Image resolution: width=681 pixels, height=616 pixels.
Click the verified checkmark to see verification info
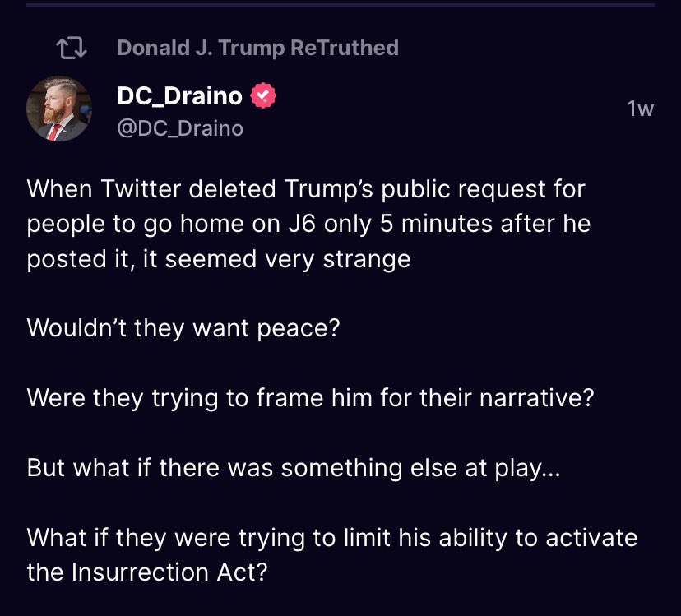tap(261, 95)
